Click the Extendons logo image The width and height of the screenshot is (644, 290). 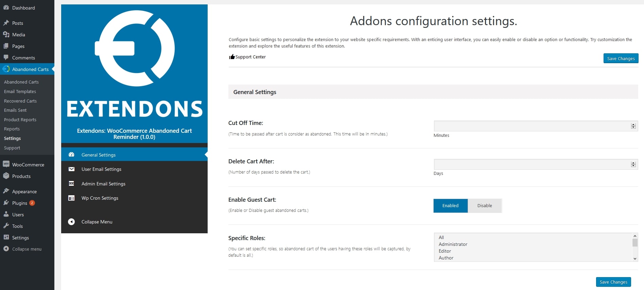tap(135, 64)
